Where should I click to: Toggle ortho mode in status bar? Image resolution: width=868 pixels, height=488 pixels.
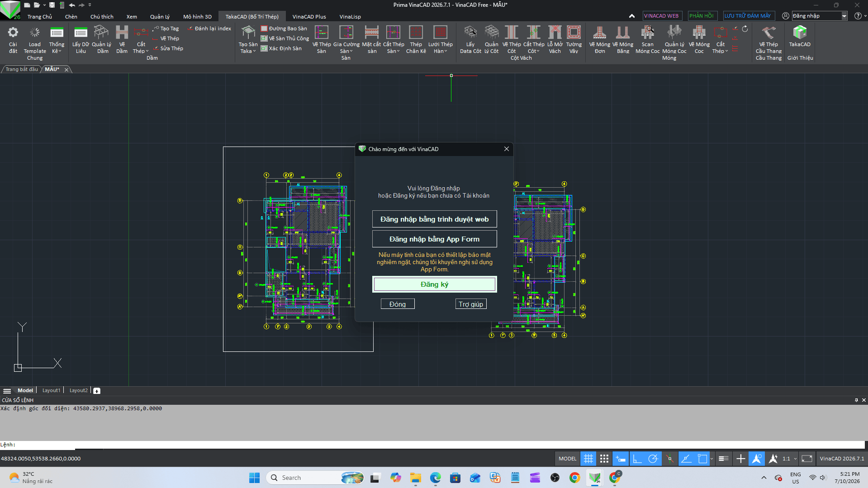click(637, 459)
